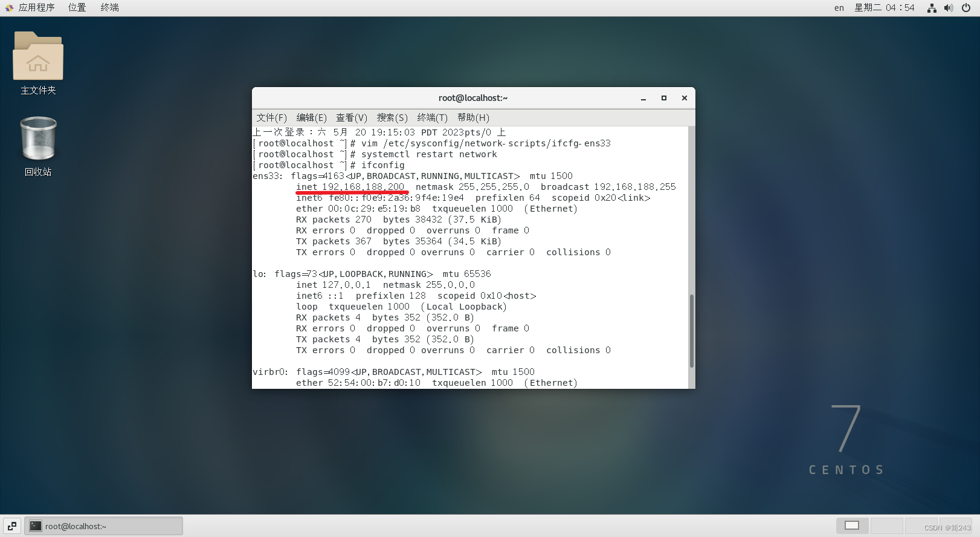Screen dimensions: 980x537
Task: Select the first workspace switcher box
Action: 852,526
